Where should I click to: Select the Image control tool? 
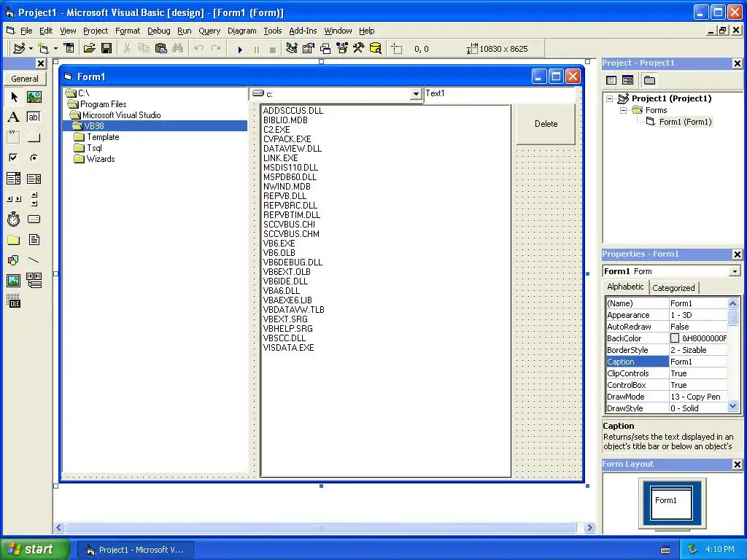14,281
